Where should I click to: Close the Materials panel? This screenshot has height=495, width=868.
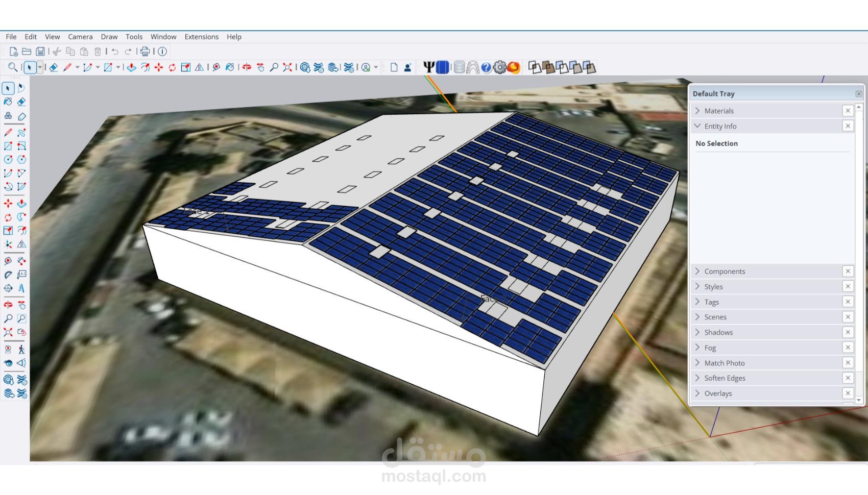pos(848,111)
